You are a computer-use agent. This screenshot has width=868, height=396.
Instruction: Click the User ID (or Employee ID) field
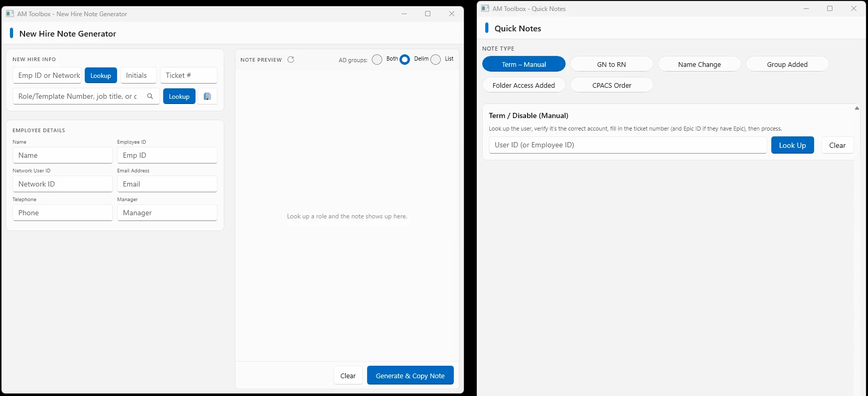(628, 145)
